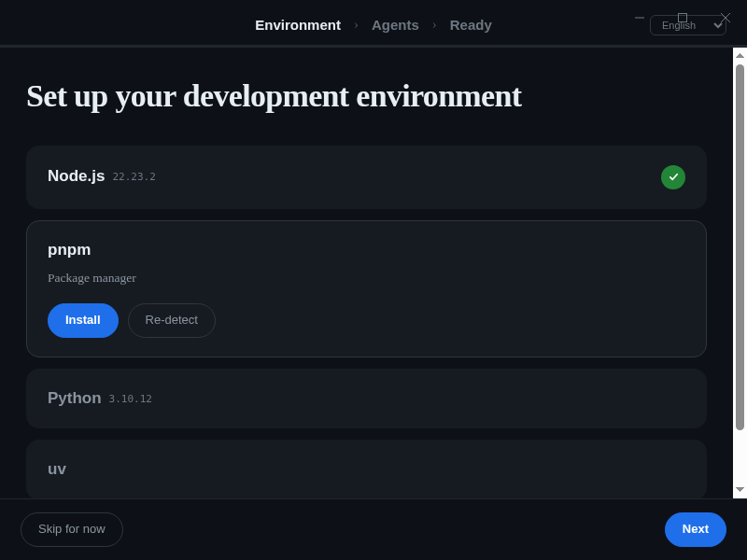Screen dimensions: 747x560
Task: Jump to the Ready step
Action: click(471, 25)
